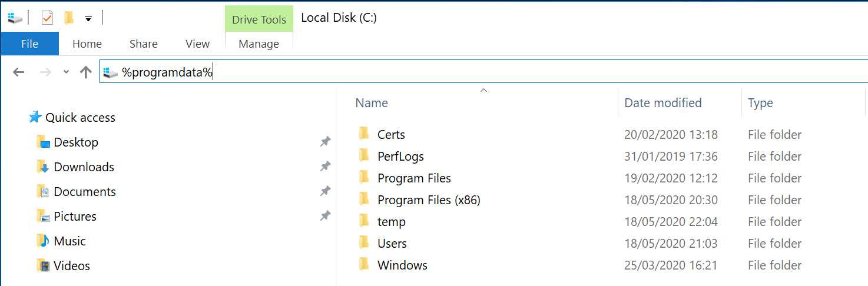Open Customize Quick Access Toolbar dropdown arrow
Viewport: 868px width, 286px height.
coord(88,19)
